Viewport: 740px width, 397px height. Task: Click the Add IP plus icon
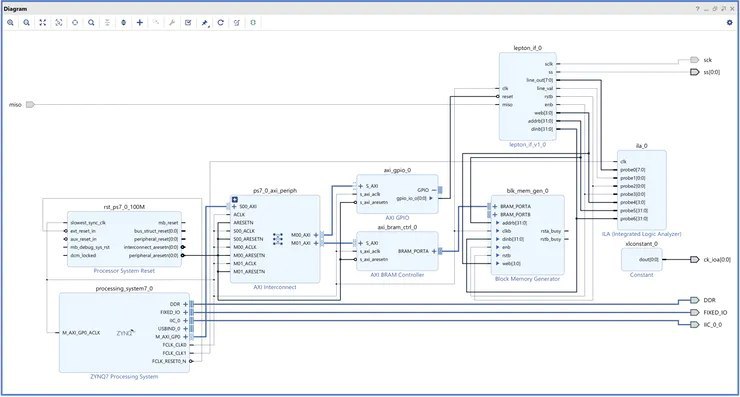point(140,23)
